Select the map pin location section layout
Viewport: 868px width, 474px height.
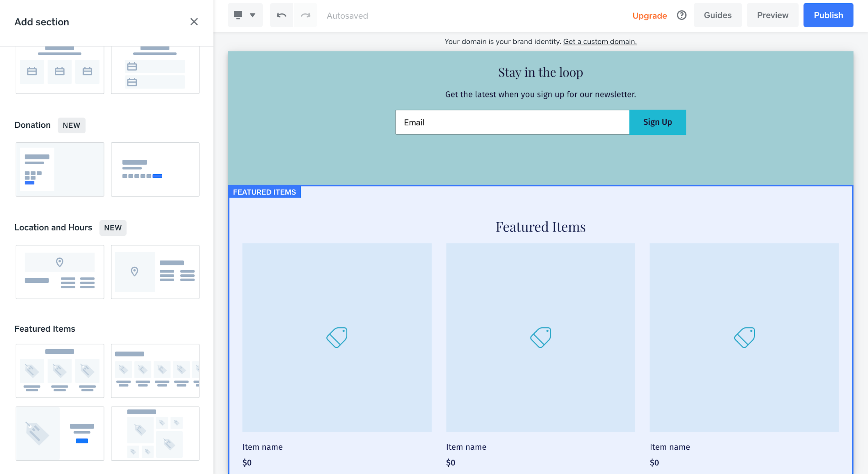60,272
